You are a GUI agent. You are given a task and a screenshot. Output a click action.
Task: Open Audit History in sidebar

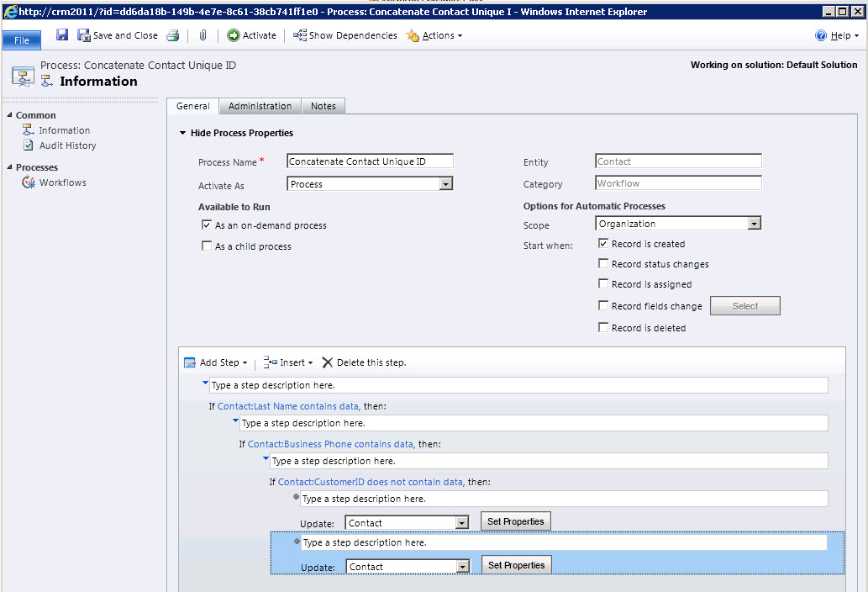point(67,145)
